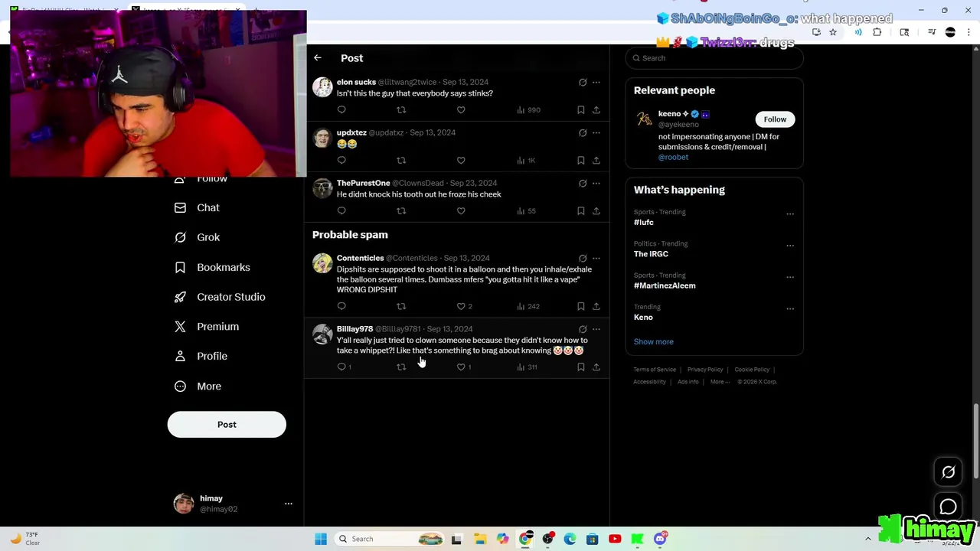
Task: Reply to Billlay978's comment
Action: pyautogui.click(x=341, y=367)
